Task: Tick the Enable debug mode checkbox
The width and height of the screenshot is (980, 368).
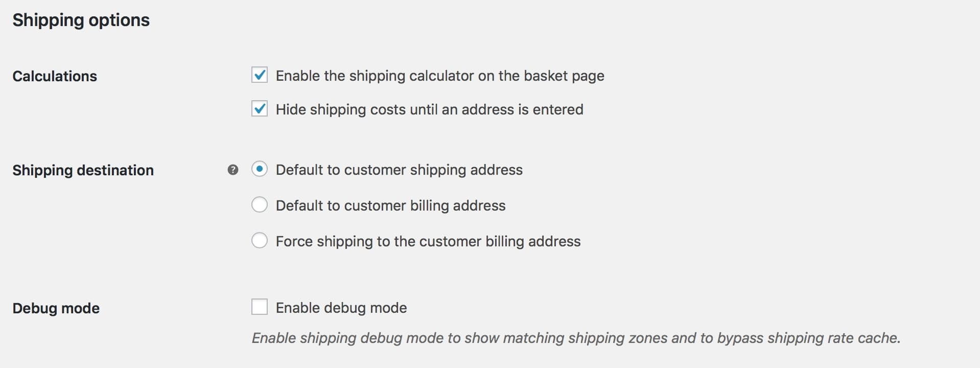Action: 260,307
